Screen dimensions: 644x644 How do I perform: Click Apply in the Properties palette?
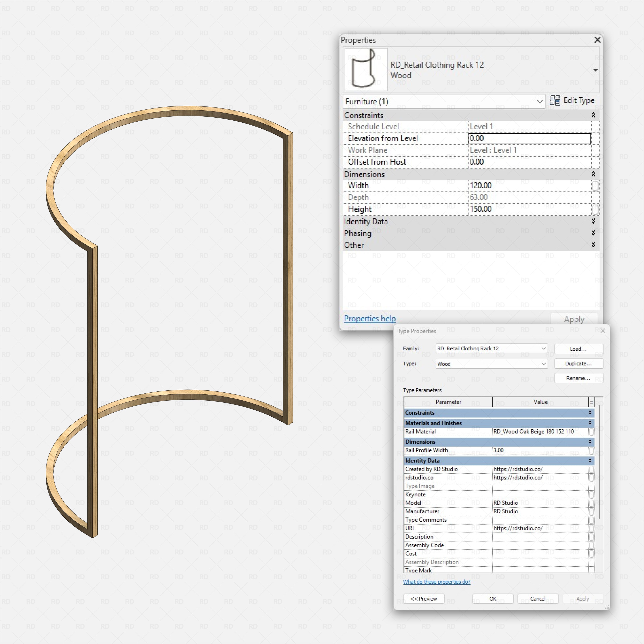click(574, 319)
